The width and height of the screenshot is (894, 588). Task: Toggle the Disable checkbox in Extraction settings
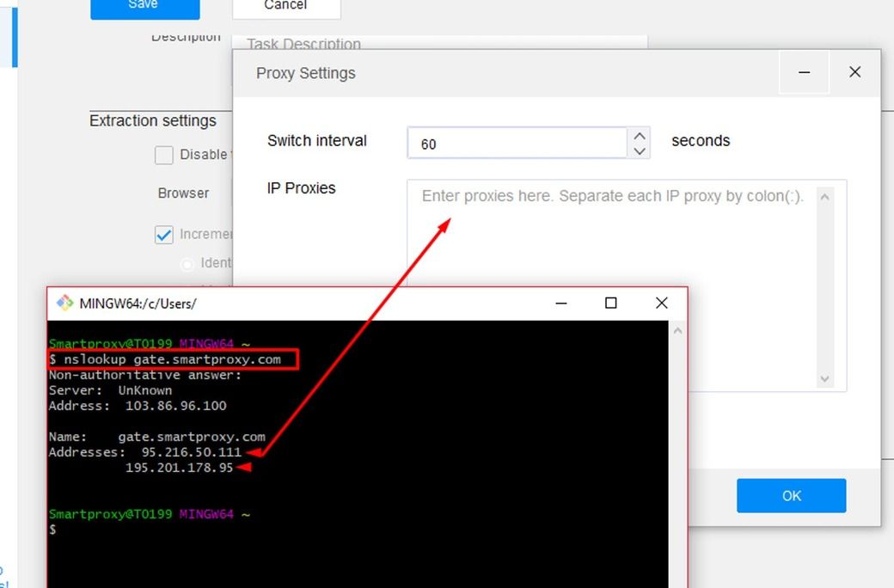pyautogui.click(x=163, y=155)
